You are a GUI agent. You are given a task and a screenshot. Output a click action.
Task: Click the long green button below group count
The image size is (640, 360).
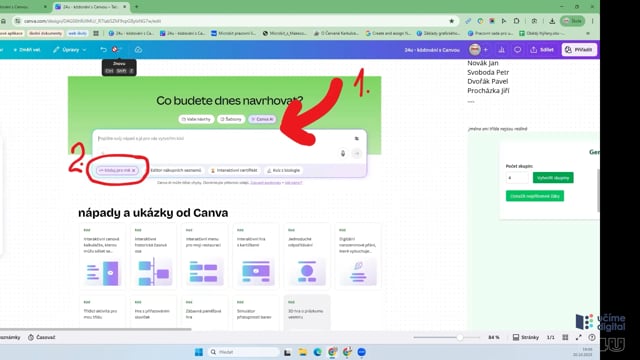click(535, 196)
